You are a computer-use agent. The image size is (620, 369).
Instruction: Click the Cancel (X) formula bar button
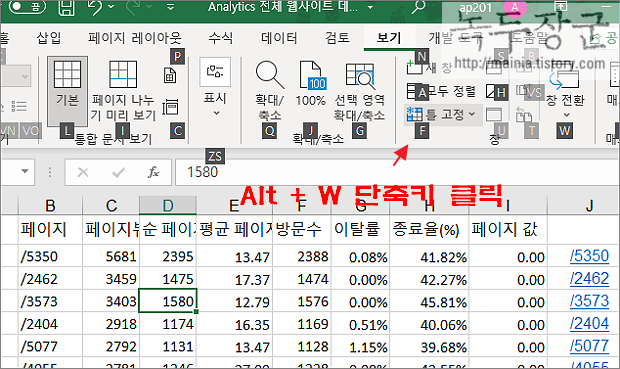(83, 172)
